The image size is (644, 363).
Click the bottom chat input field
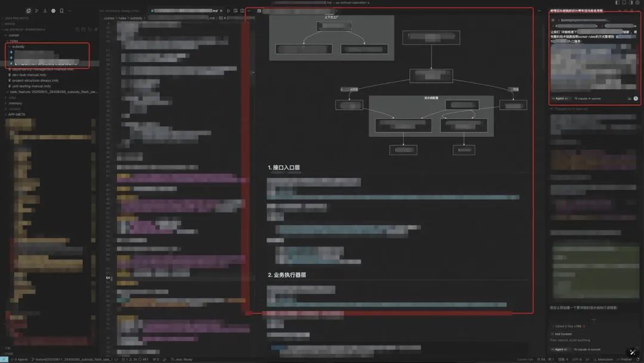point(590,340)
